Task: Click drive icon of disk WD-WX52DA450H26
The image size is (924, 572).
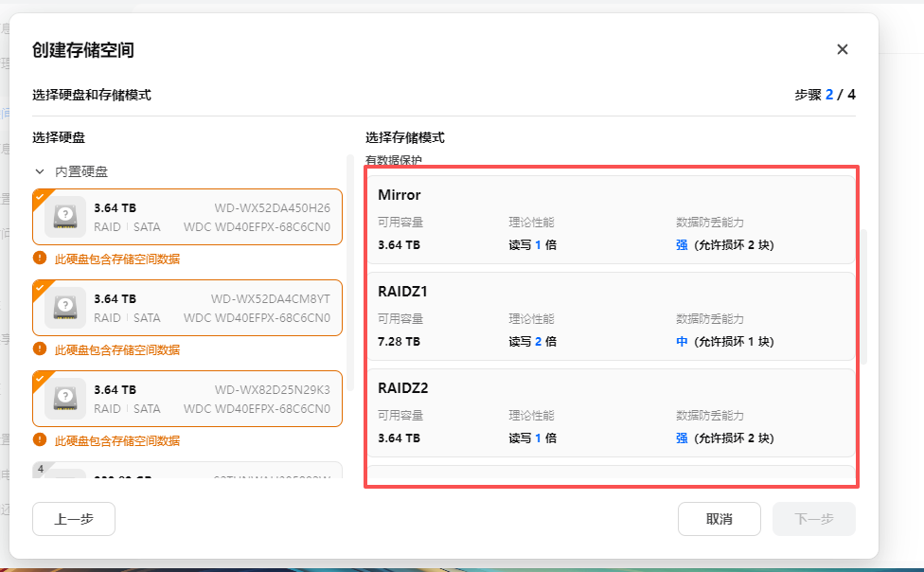Action: pos(65,217)
